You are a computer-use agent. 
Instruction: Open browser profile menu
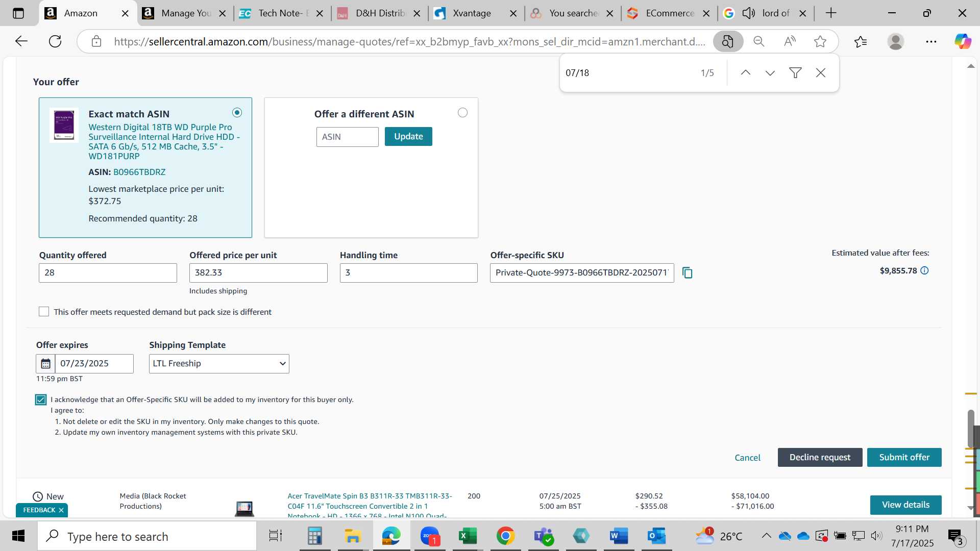pyautogui.click(x=896, y=41)
